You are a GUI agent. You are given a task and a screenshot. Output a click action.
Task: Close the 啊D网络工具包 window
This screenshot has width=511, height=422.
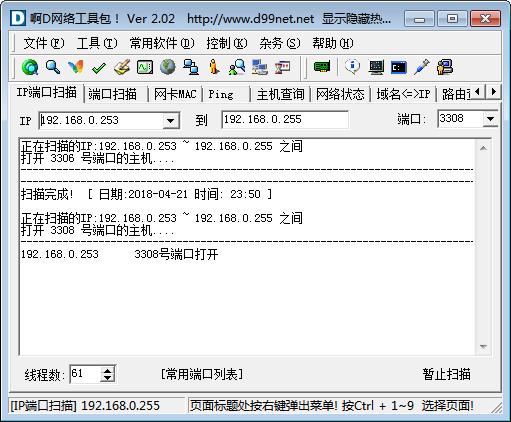(485, 19)
